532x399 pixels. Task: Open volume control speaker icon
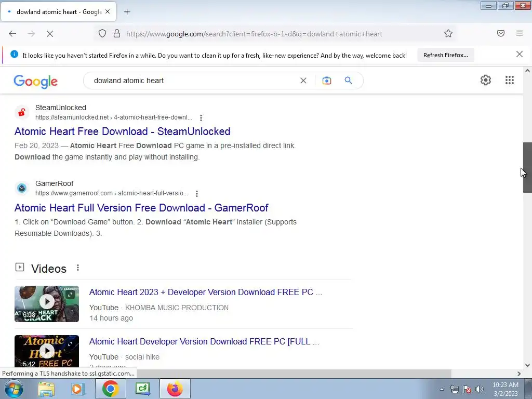pyautogui.click(x=479, y=389)
